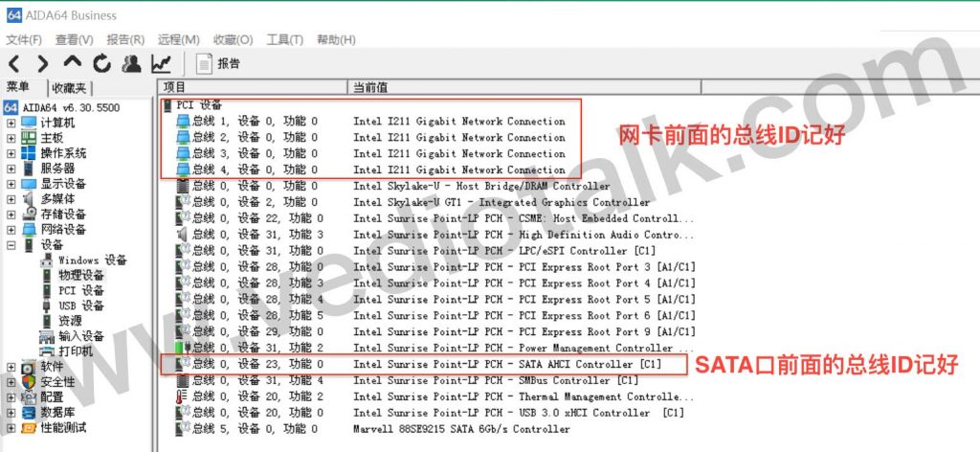Sort by the 当前值 column header
The width and height of the screenshot is (980, 452).
coord(523,87)
